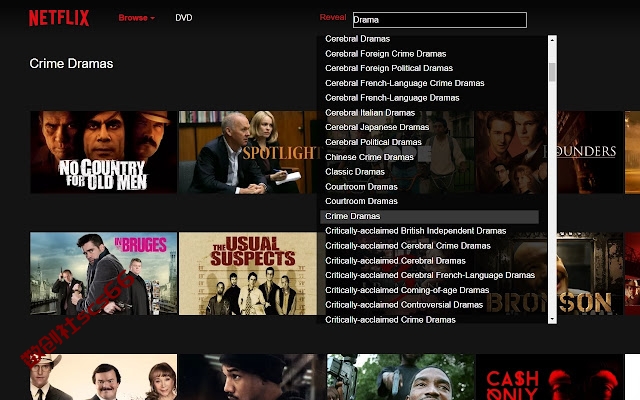The width and height of the screenshot is (640, 400).
Task: Open the Browse dropdown menu
Action: [x=136, y=18]
